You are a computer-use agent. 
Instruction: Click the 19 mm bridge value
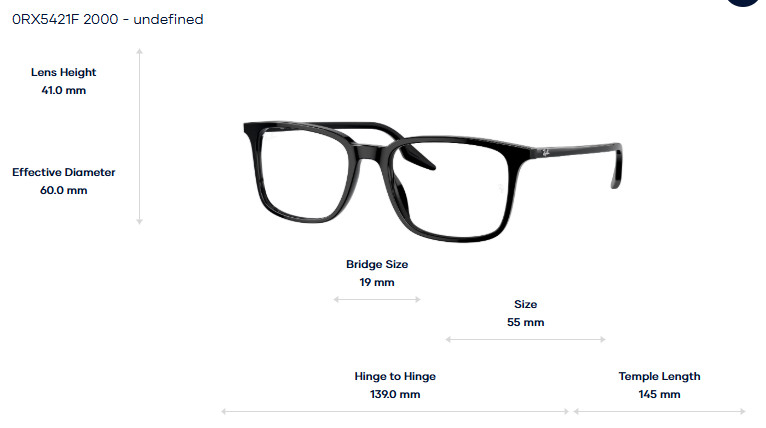[377, 282]
